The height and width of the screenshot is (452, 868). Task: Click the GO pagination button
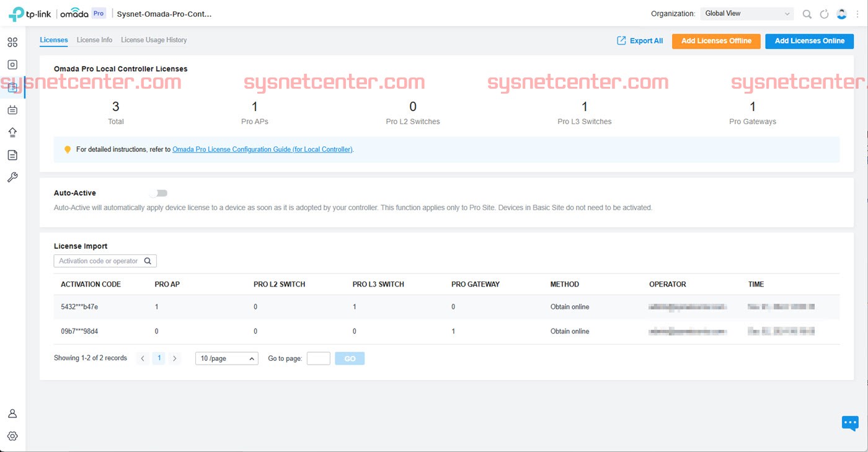350,358
